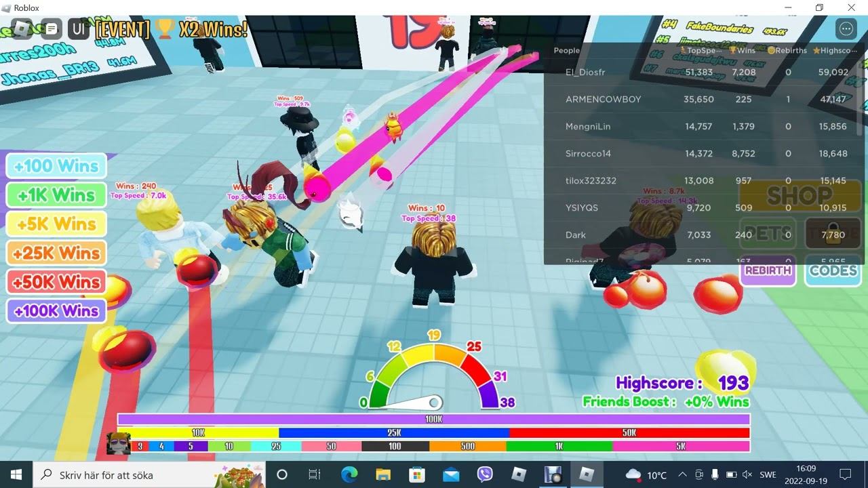Click the People column header

tap(567, 50)
